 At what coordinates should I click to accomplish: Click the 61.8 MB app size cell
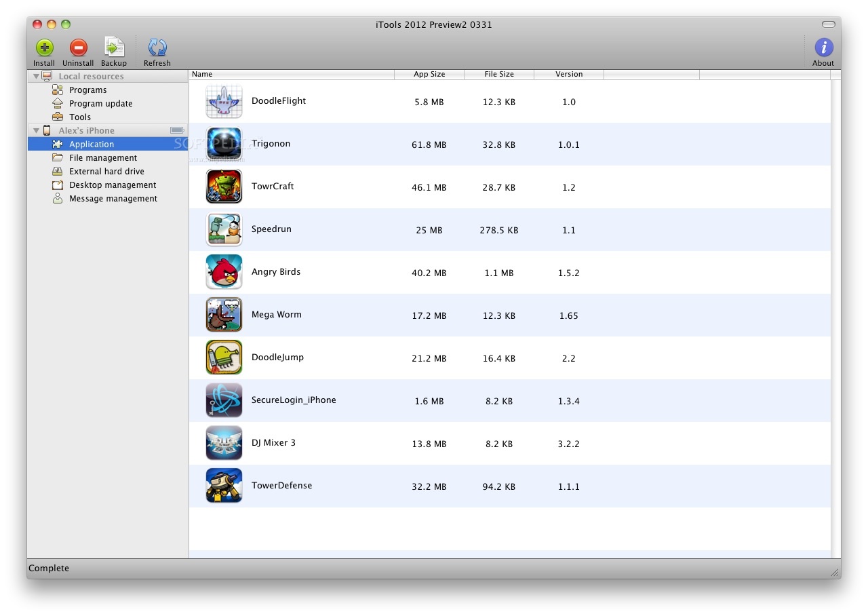point(429,145)
